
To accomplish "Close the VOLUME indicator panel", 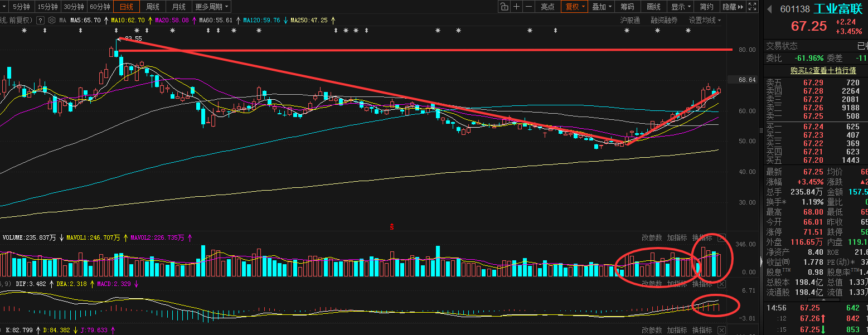I will (x=722, y=238).
